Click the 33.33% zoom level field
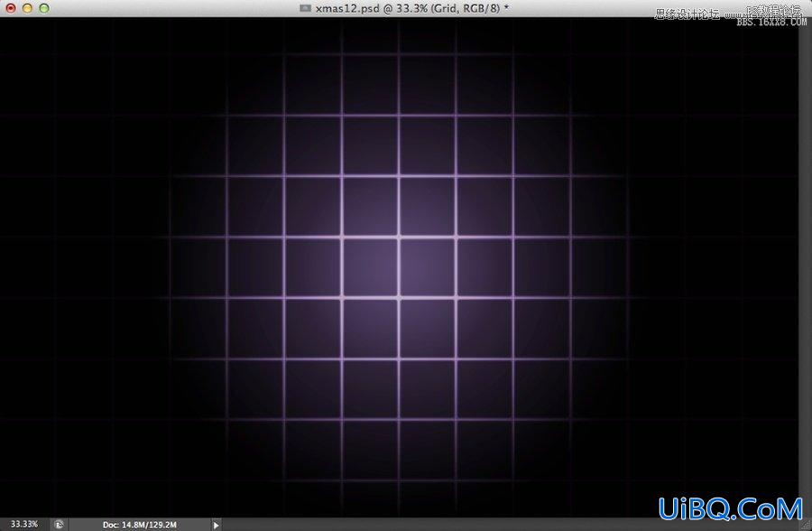812x531 pixels. pyautogui.click(x=24, y=525)
